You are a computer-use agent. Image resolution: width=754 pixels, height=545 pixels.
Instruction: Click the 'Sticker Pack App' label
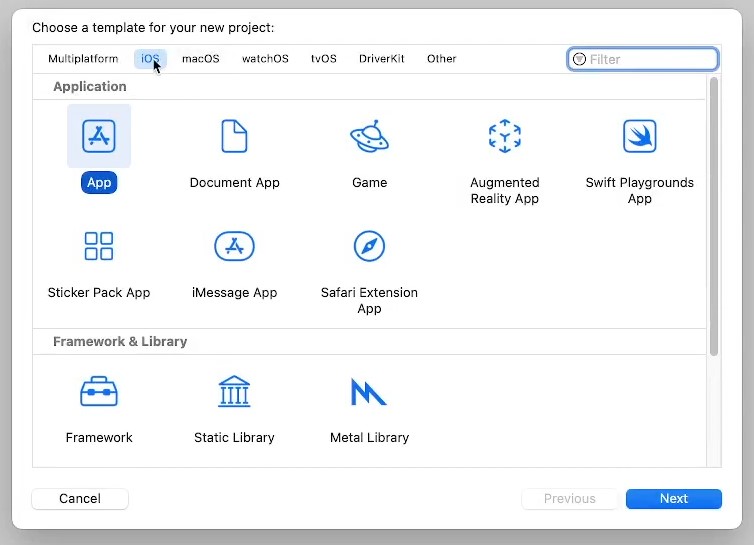(99, 293)
